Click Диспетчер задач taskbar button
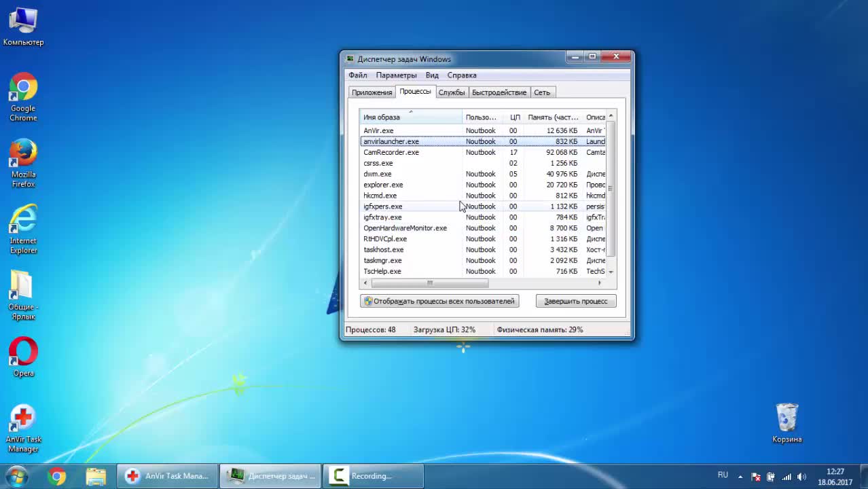The height and width of the screenshot is (489, 868). point(271,476)
